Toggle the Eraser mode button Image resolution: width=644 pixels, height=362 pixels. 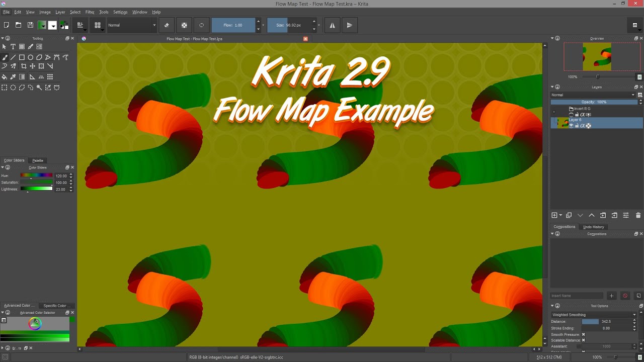[x=167, y=25]
